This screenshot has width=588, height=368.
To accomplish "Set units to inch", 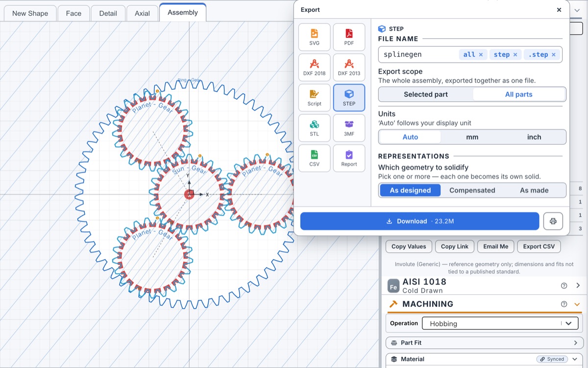I will click(x=534, y=137).
